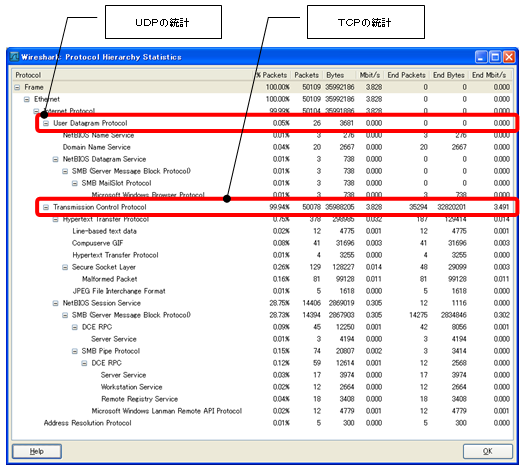
Task: Select the JPEG File Interchange Format row
Action: pos(262,291)
